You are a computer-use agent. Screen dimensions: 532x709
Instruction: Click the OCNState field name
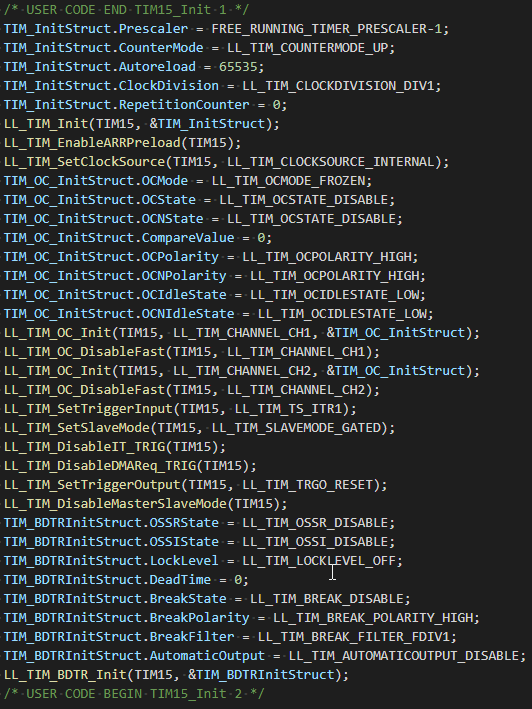point(173,218)
